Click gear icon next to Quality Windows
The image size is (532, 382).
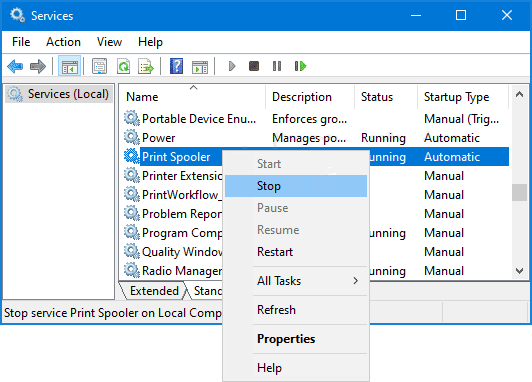point(132,251)
